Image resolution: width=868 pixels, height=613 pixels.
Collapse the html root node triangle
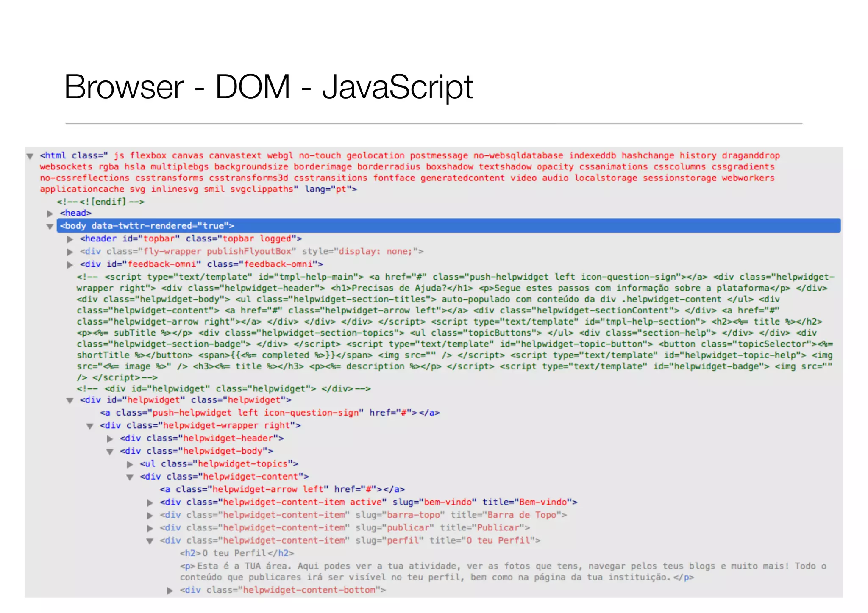pos(30,156)
